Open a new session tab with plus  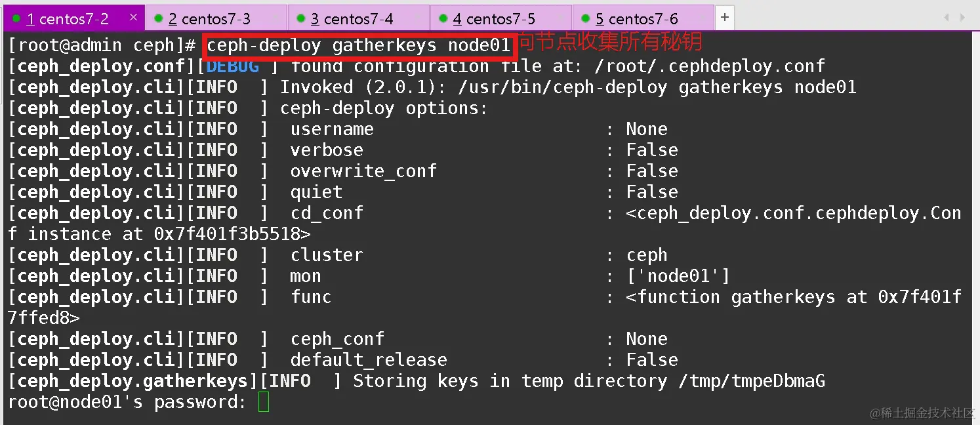point(724,18)
